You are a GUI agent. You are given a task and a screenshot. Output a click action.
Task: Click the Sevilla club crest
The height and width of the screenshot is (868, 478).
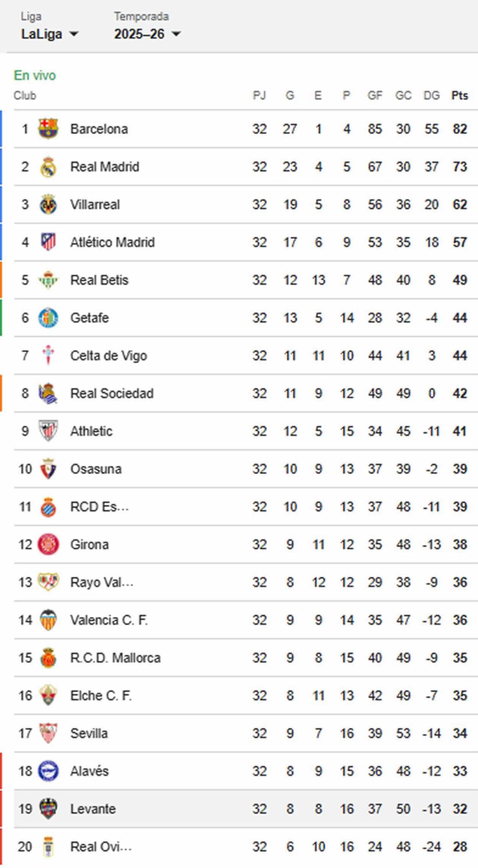pos(48,733)
